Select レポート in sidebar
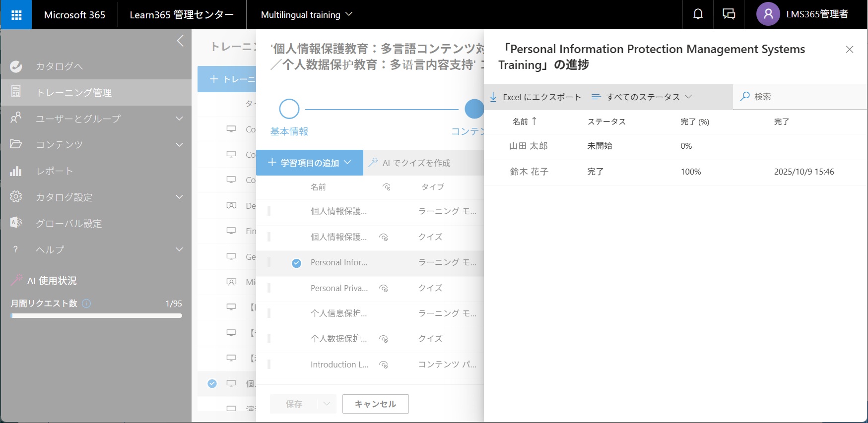The image size is (868, 423). pyautogui.click(x=55, y=171)
